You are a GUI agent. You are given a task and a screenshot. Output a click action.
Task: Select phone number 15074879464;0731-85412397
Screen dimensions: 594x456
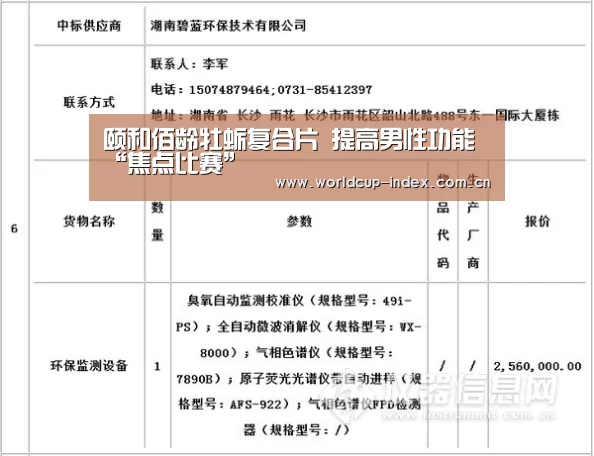point(280,90)
